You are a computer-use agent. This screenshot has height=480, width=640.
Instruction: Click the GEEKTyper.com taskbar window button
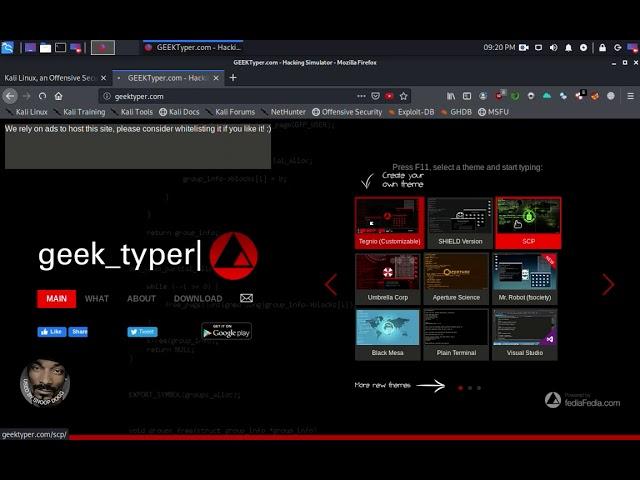[x=193, y=47]
